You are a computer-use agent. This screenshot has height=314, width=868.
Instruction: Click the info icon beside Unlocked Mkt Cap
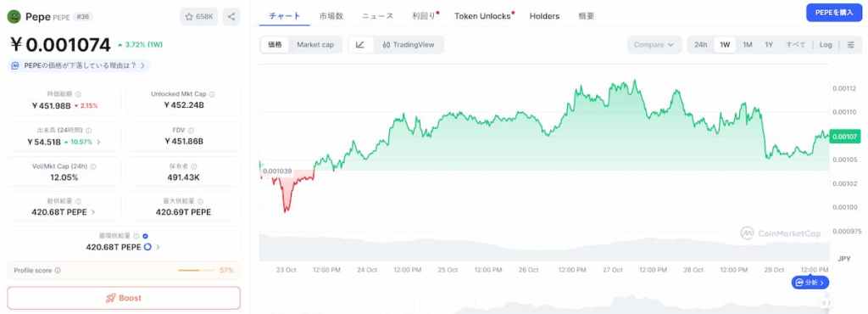[212, 95]
